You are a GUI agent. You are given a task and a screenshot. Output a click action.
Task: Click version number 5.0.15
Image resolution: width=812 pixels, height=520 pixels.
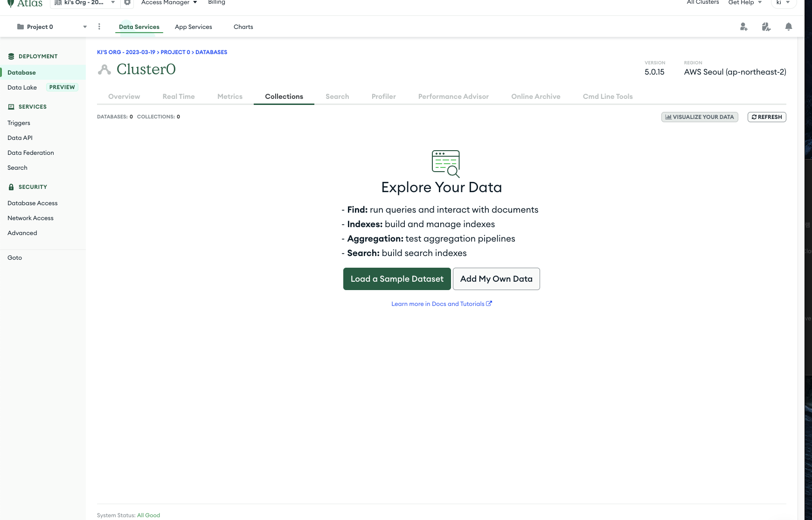coord(654,72)
